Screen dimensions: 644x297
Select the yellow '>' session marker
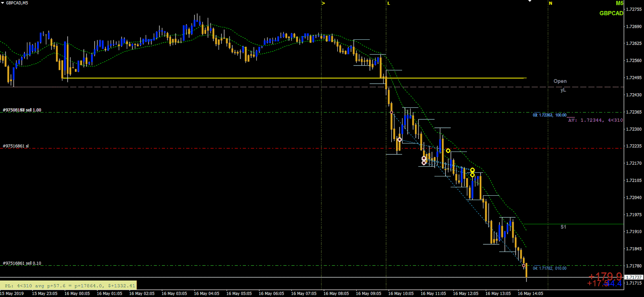(x=323, y=3)
